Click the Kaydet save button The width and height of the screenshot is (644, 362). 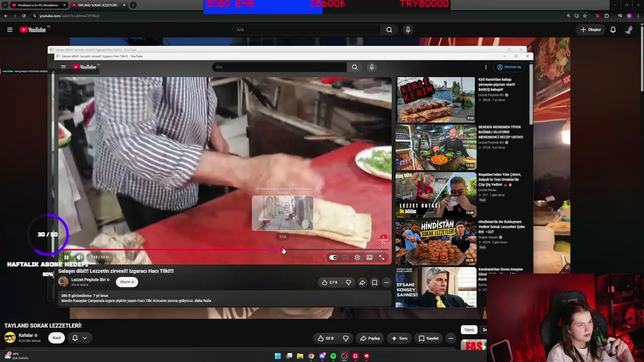coord(429,338)
